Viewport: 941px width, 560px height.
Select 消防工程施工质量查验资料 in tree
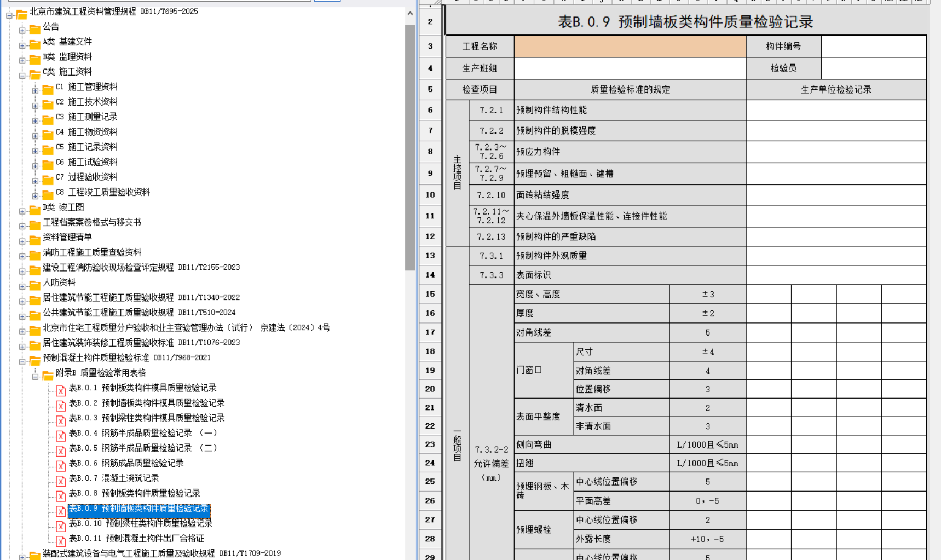pyautogui.click(x=91, y=252)
